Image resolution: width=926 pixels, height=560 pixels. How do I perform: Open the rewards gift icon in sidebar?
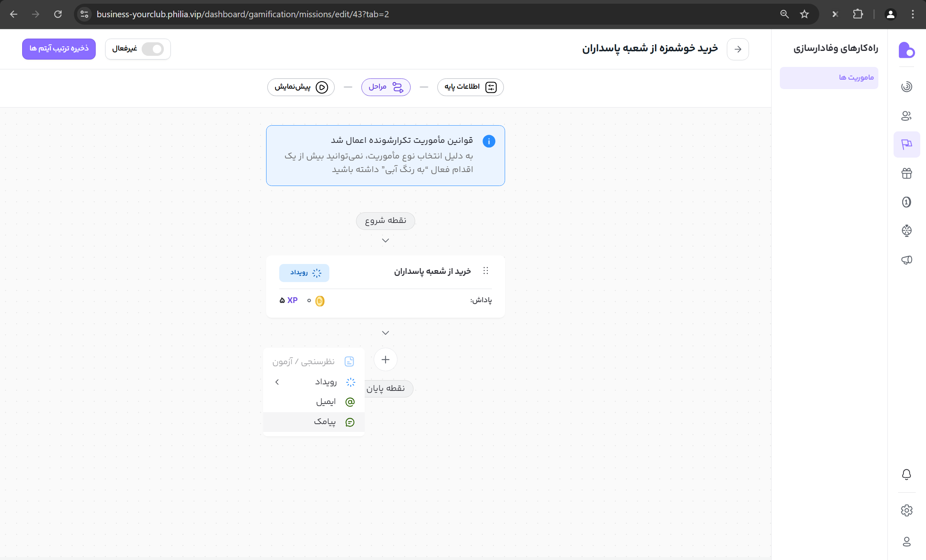(907, 173)
